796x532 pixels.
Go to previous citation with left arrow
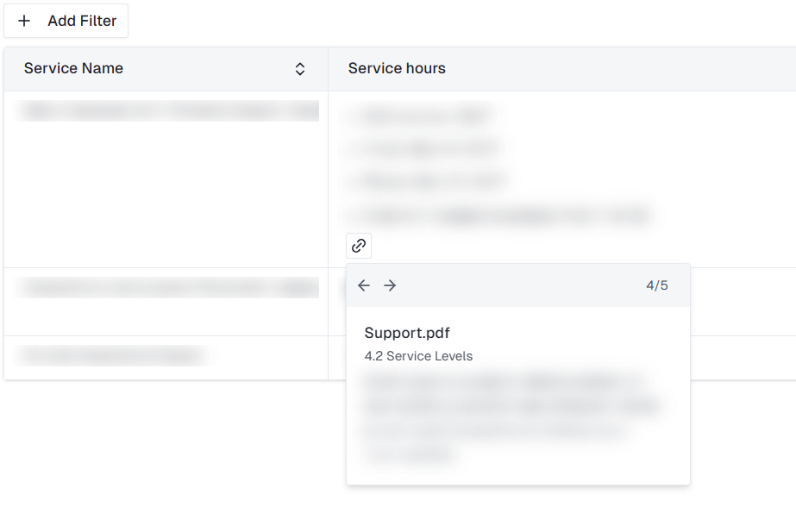pos(364,285)
